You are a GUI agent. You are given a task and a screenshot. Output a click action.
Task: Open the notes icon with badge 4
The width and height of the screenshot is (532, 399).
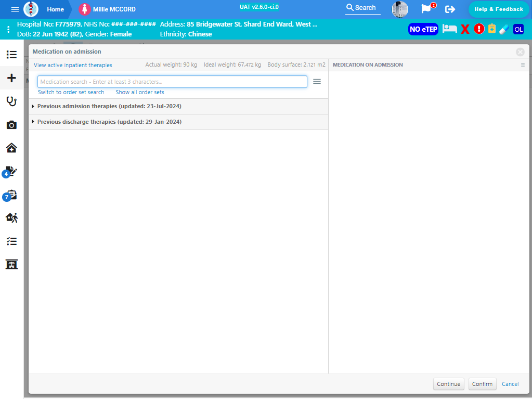[10, 172]
